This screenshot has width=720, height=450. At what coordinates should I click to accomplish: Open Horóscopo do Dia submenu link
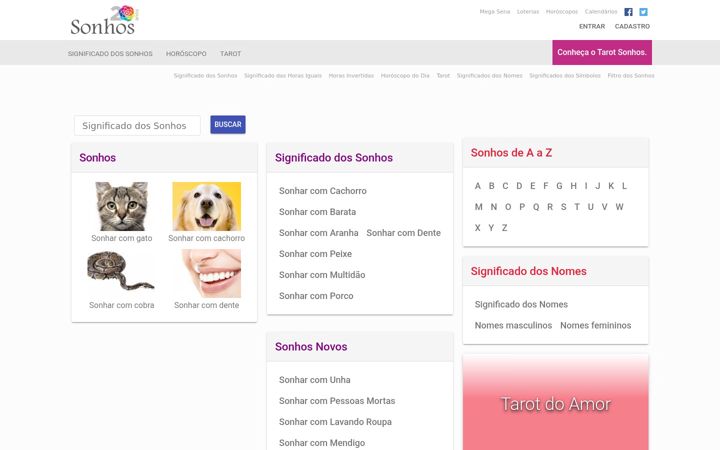(x=405, y=76)
